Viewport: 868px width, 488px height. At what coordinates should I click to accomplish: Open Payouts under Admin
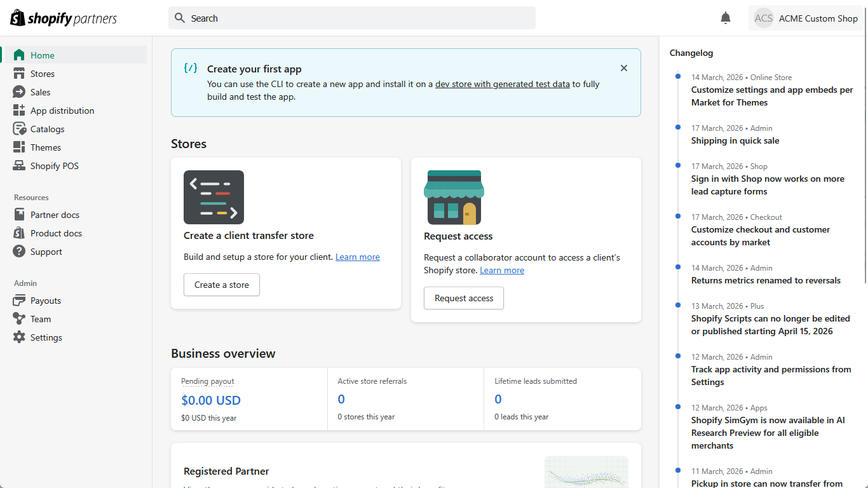coord(76,301)
